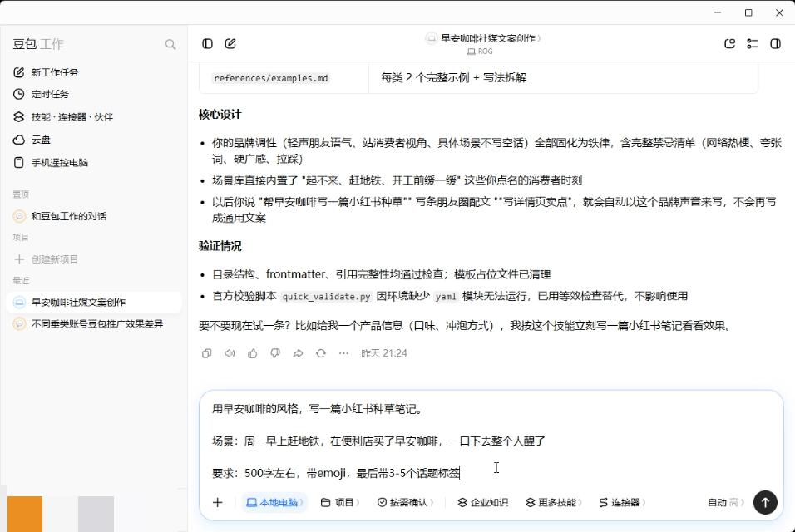Toggle the right side panel icon
Screen dimensions: 795x532
pyautogui.click(x=775, y=43)
